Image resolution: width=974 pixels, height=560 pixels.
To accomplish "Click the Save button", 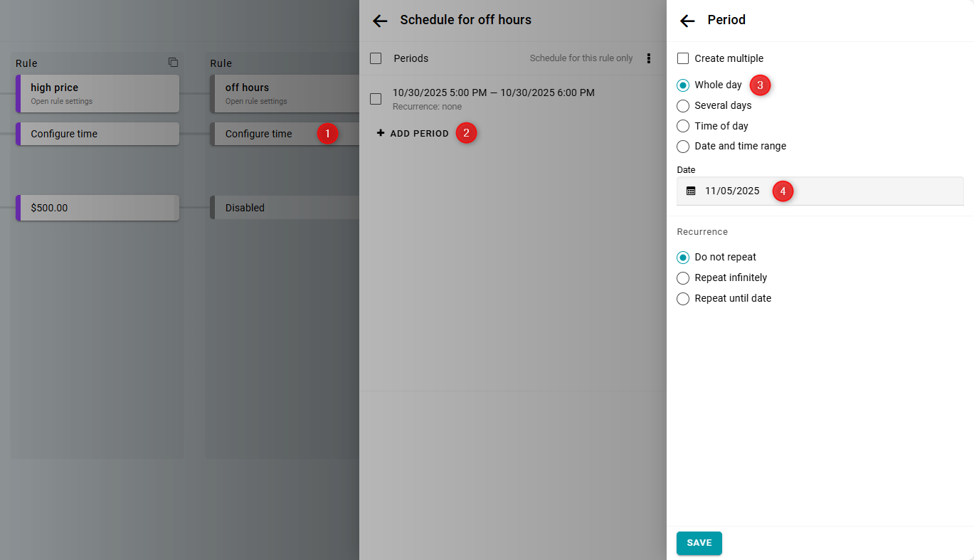I will click(699, 543).
